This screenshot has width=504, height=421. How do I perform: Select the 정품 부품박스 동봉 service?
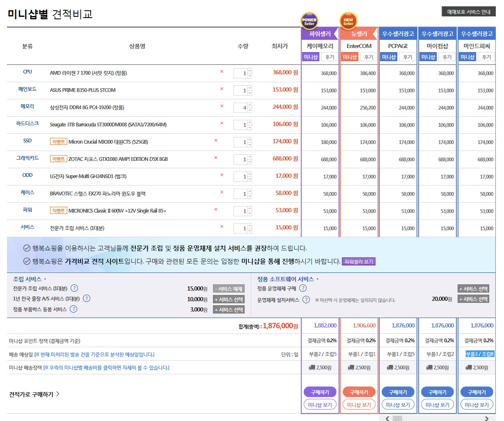click(229, 310)
